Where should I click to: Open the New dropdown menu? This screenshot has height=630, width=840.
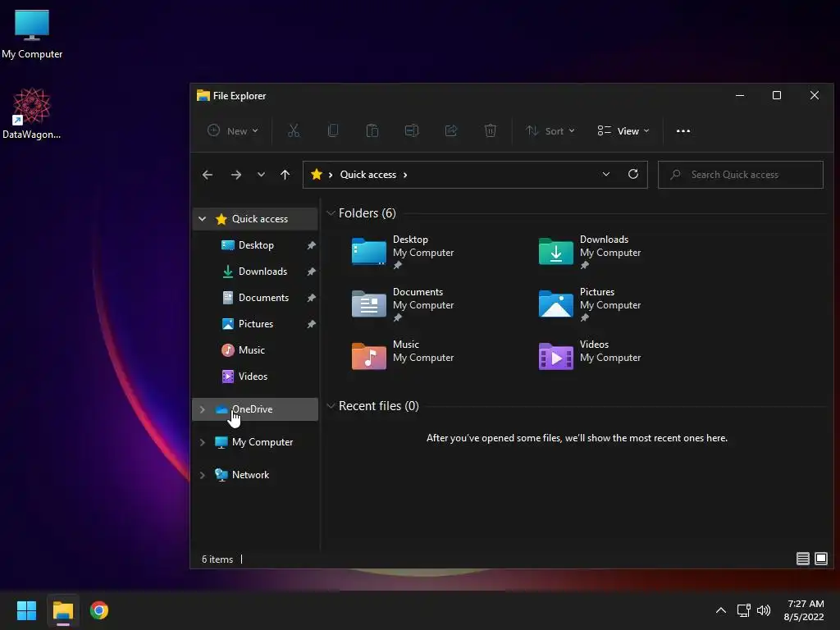point(233,130)
